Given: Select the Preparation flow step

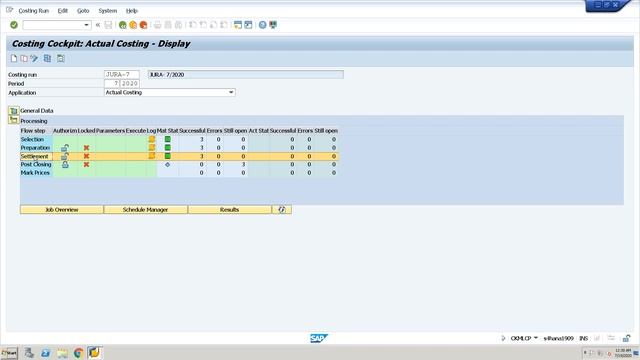Looking at the screenshot, I should click(35, 148).
